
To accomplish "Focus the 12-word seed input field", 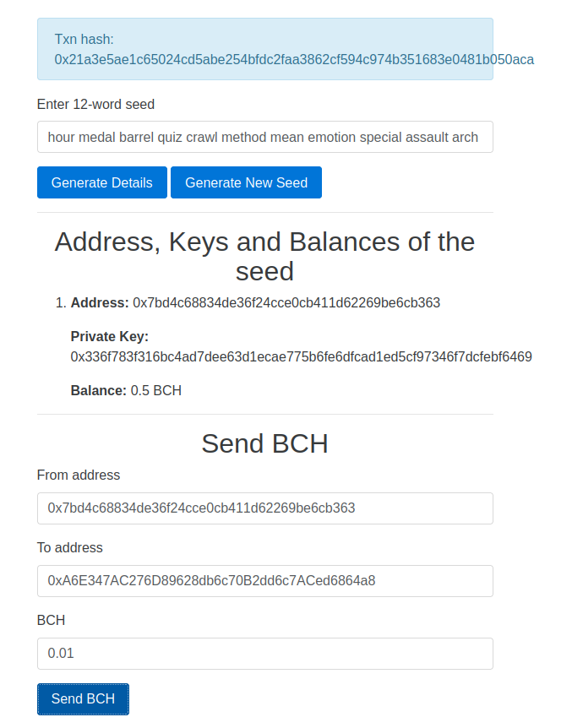I will point(264,137).
